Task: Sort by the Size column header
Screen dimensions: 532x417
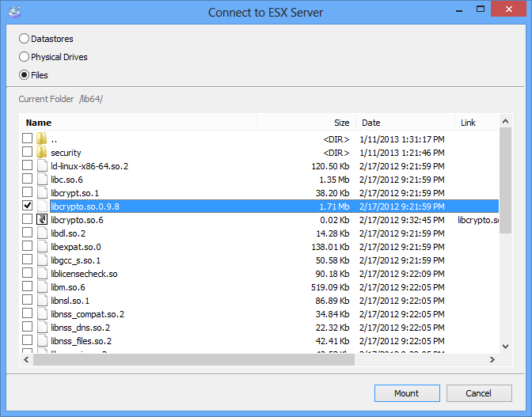Action: 306,123
